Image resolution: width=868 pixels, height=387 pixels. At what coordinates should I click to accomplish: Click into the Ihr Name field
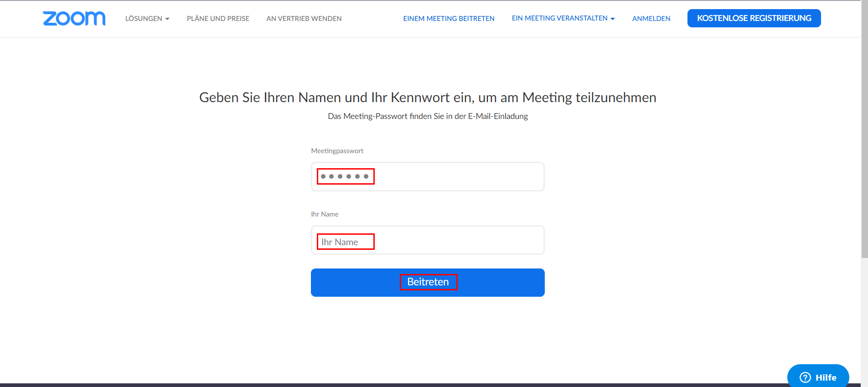pos(427,240)
